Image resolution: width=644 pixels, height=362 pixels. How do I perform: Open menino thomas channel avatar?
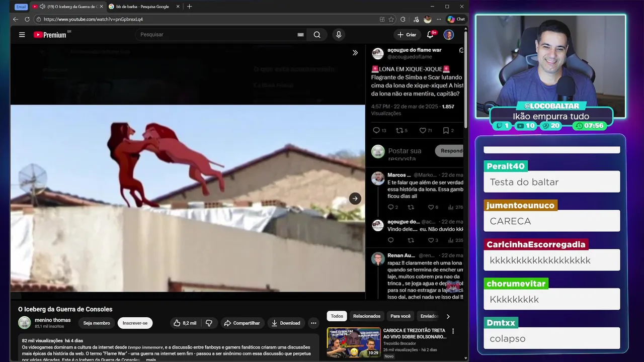[x=25, y=323]
